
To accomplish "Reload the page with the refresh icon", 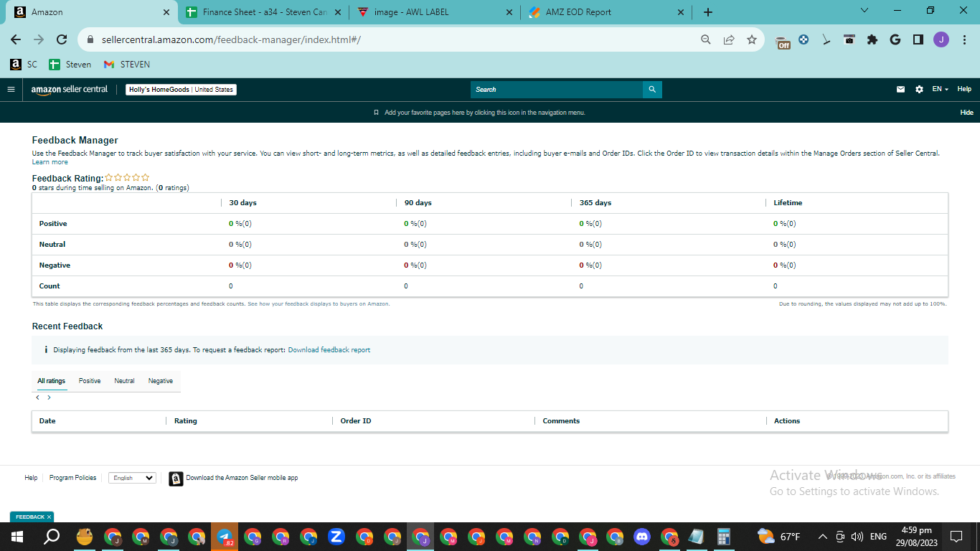I will click(x=62, y=40).
